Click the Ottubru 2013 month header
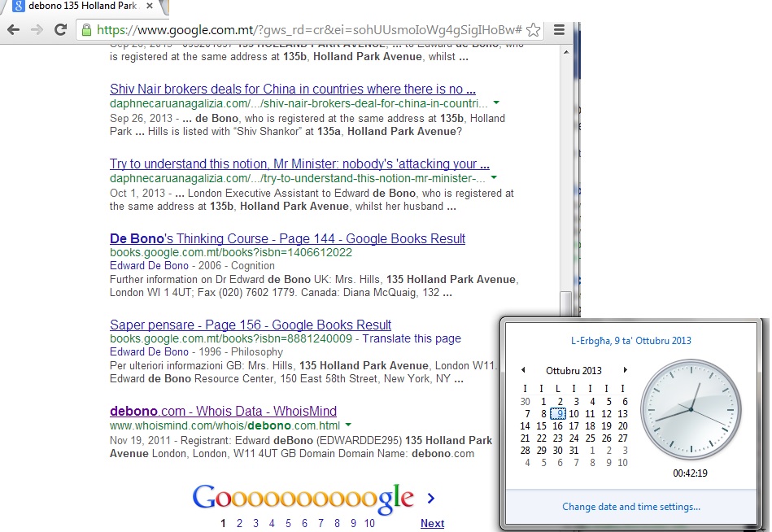The image size is (772, 532). tap(574, 370)
